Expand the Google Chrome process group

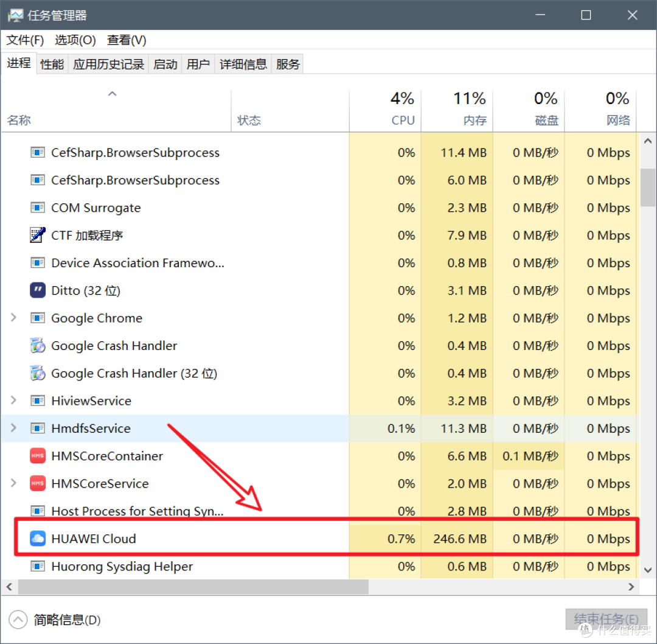pos(13,317)
